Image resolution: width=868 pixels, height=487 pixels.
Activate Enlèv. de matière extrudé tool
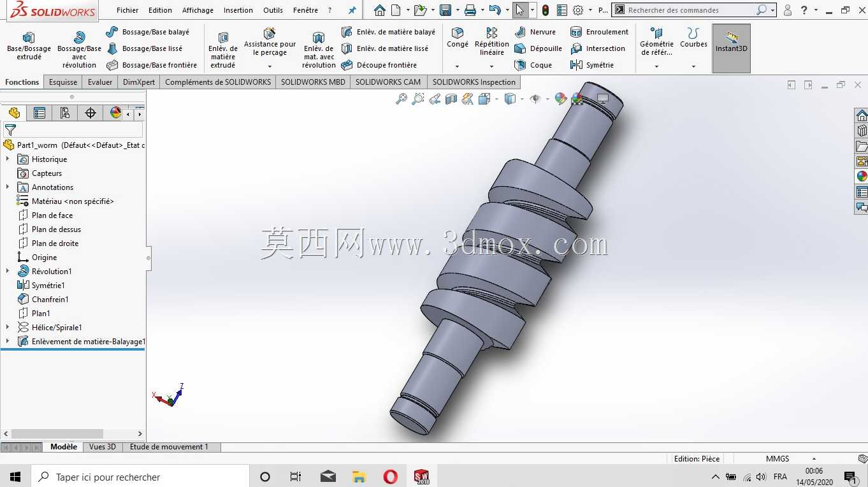click(223, 50)
